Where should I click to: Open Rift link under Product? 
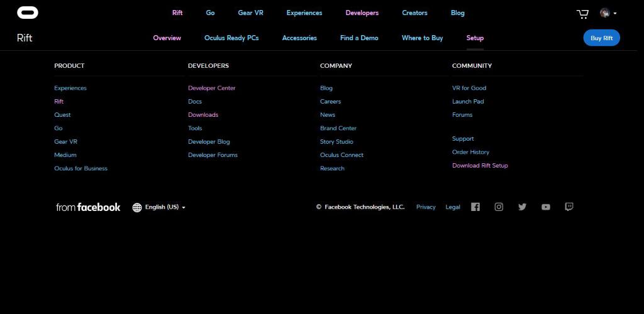pyautogui.click(x=58, y=101)
